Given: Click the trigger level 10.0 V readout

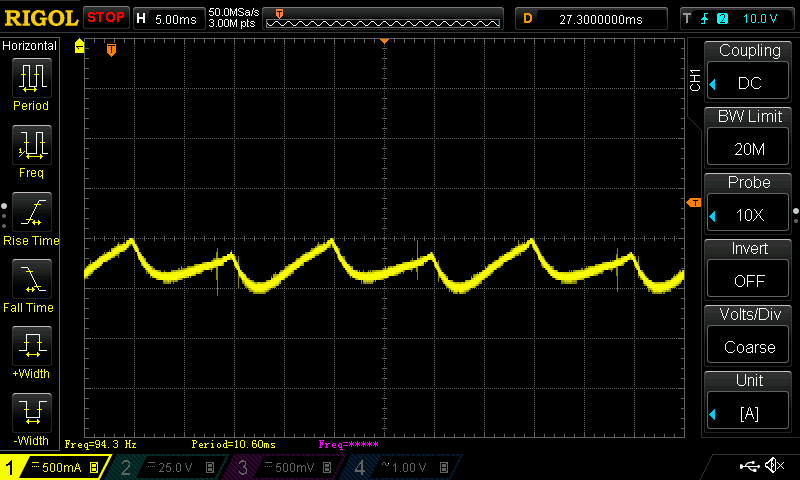Looking at the screenshot, I should click(760, 19).
